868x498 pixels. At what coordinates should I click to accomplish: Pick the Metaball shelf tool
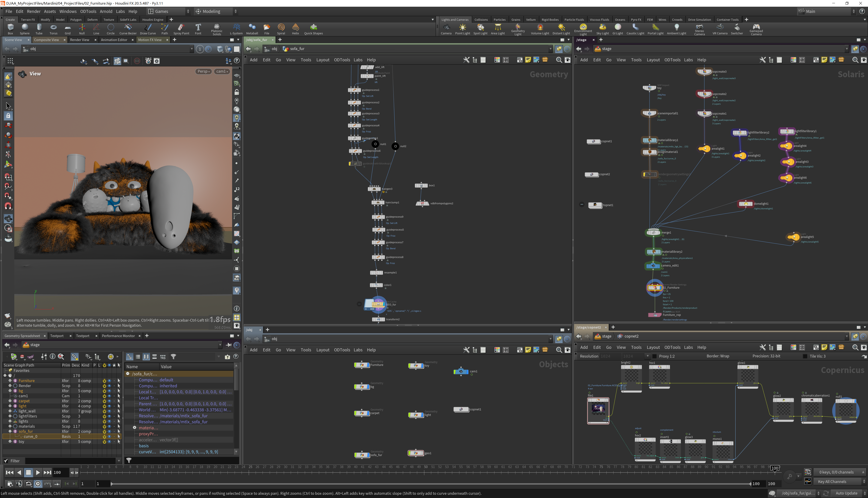pos(252,29)
